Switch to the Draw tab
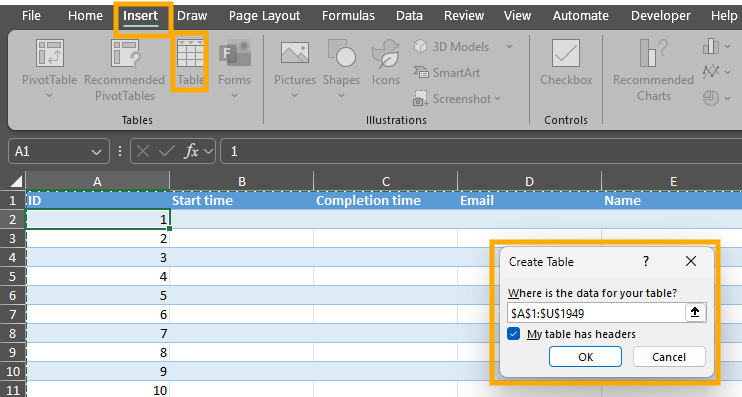 pyautogui.click(x=192, y=16)
